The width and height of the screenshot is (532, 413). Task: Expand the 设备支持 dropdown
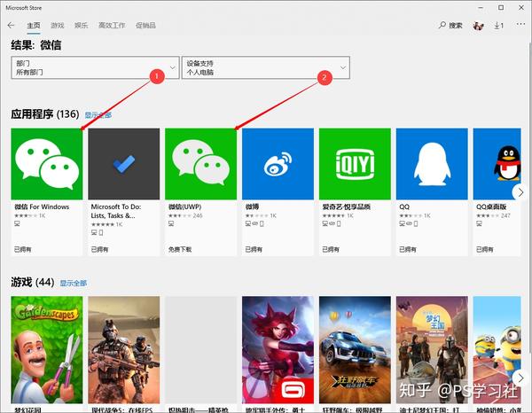click(x=266, y=68)
